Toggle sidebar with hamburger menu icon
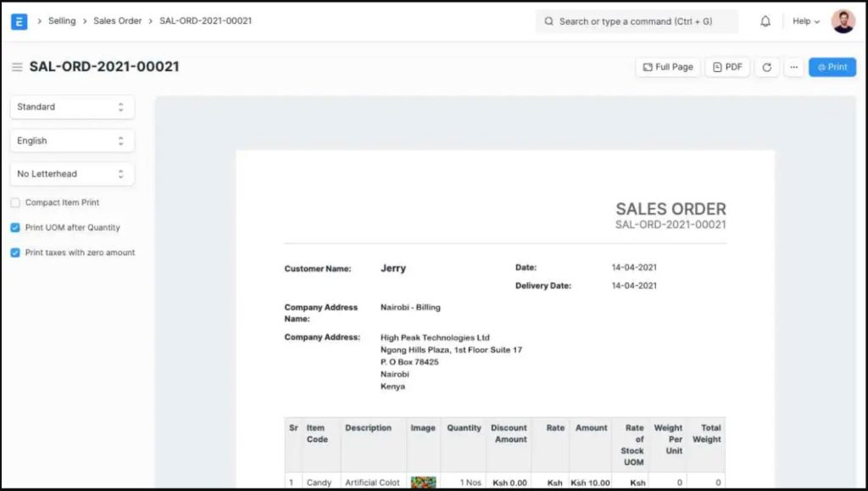 [17, 67]
